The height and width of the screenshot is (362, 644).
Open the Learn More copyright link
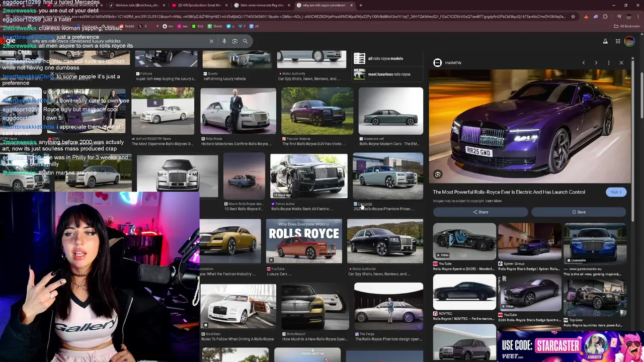[x=493, y=201]
